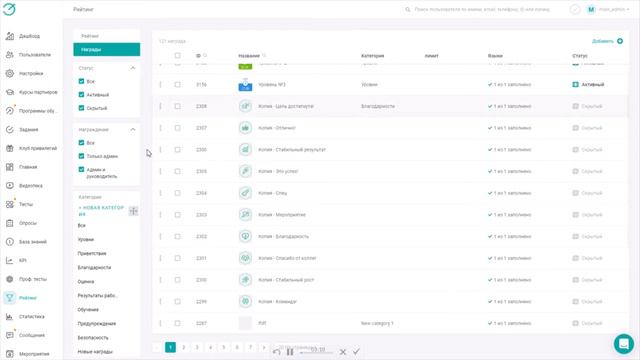Viewport: 640px width, 360px height.
Task: Open Мероприятия sidebar icon
Action: [10, 354]
